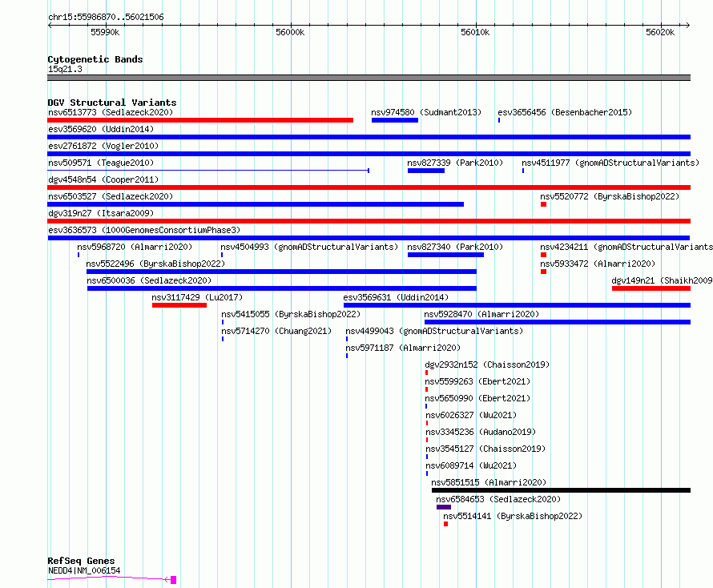
Task: Open the DGV Structural Variants track title
Action: [112, 103]
